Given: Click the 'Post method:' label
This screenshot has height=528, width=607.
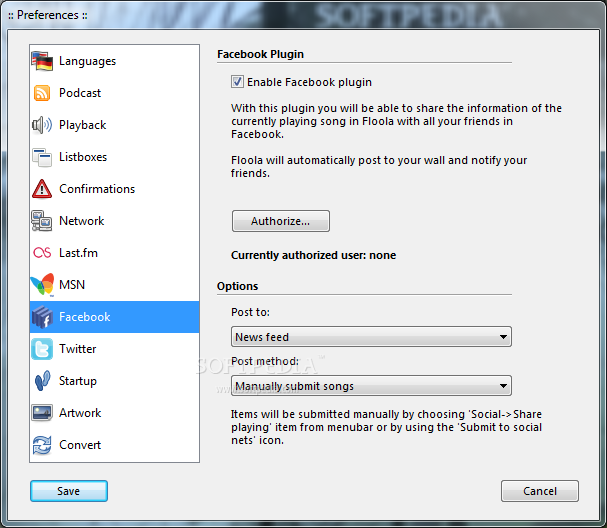Looking at the screenshot, I should point(265,361).
